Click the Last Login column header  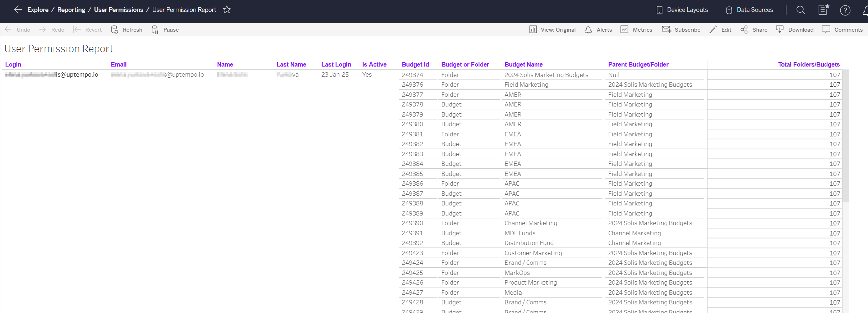click(336, 64)
